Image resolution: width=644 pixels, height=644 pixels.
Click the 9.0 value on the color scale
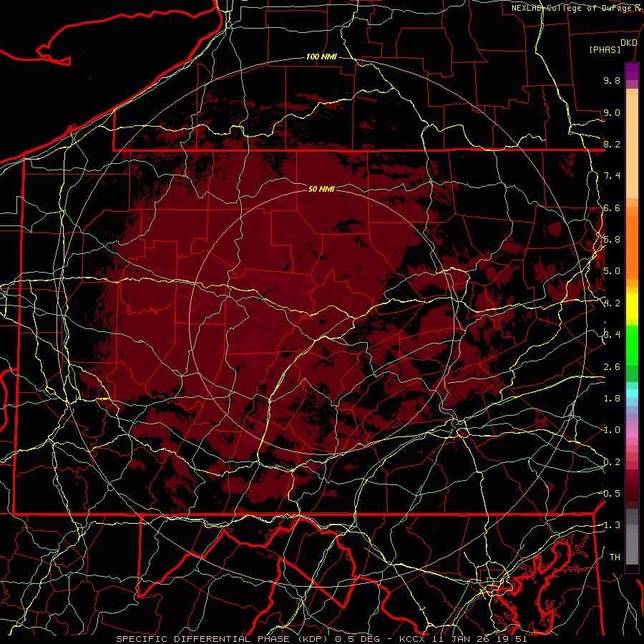click(x=612, y=112)
